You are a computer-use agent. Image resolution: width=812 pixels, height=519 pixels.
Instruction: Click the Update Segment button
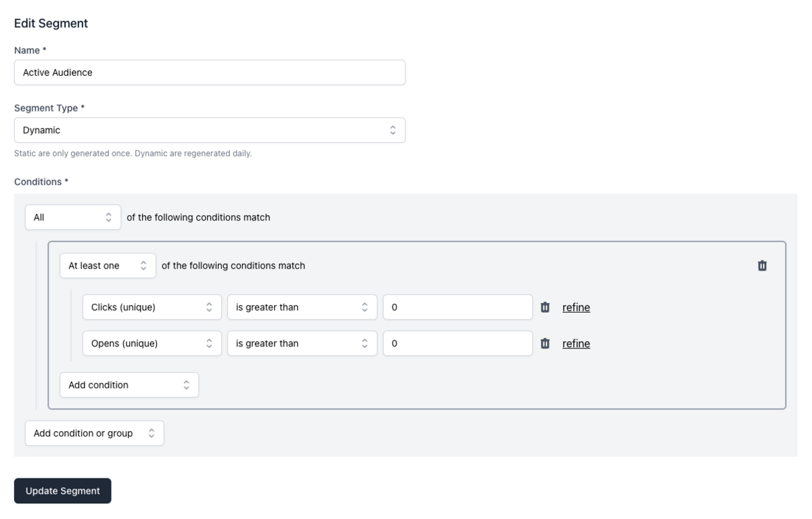point(63,491)
